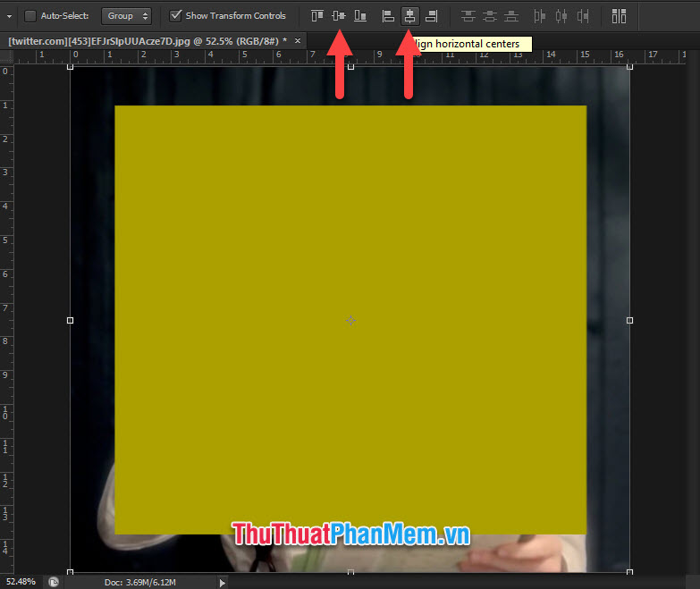This screenshot has width=700, height=589.
Task: Click Align bottom edges icon
Action: click(360, 16)
